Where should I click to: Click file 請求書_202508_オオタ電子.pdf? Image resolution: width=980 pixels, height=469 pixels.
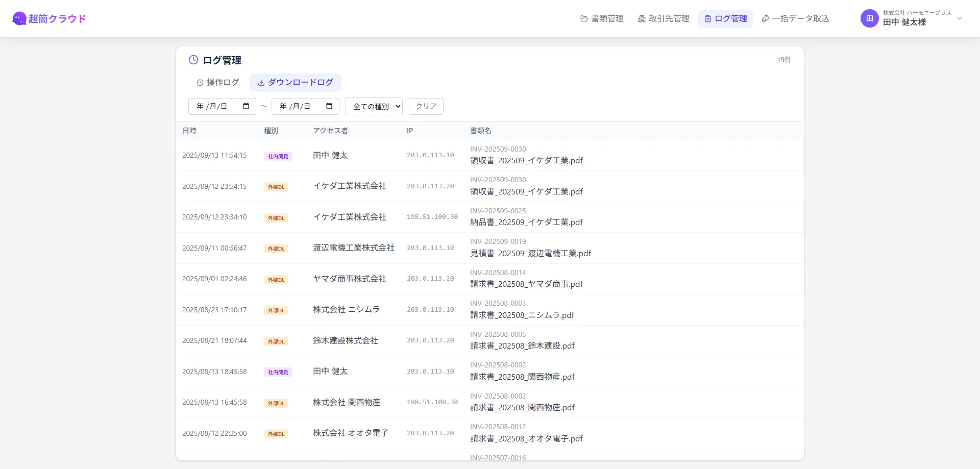click(x=526, y=438)
